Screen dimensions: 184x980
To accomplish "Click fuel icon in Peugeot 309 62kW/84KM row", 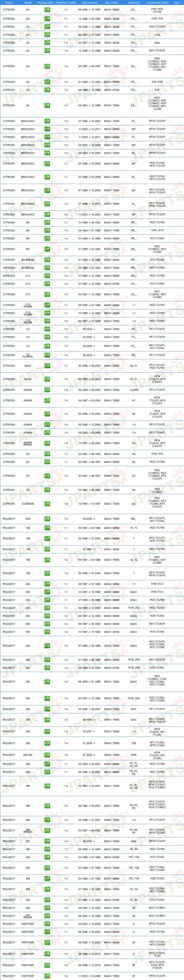I will click(x=47, y=879).
